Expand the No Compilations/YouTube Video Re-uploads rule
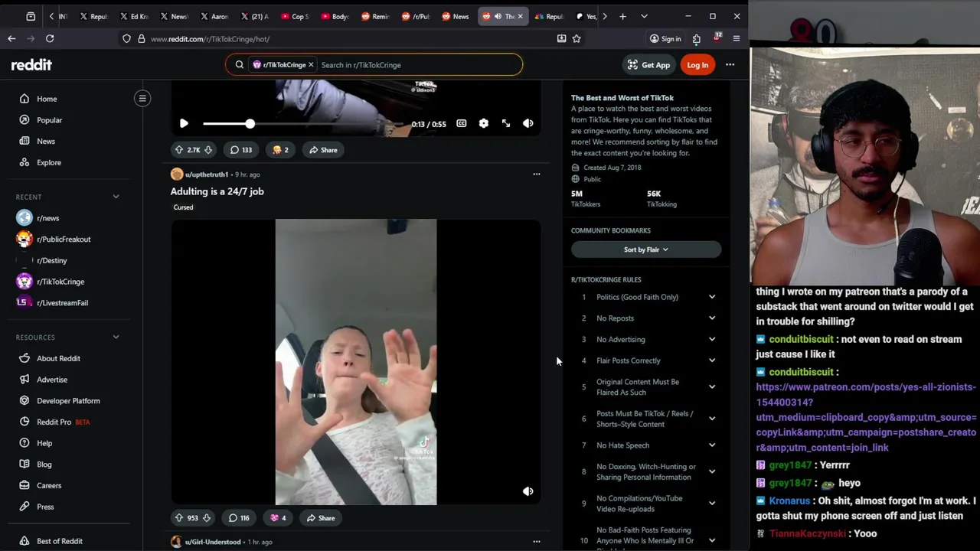 click(712, 504)
